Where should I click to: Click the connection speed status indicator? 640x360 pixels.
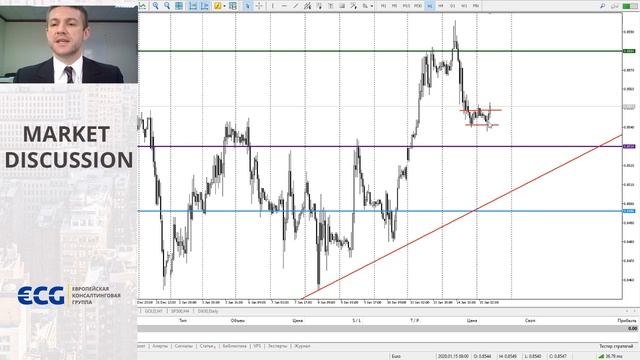click(x=611, y=356)
